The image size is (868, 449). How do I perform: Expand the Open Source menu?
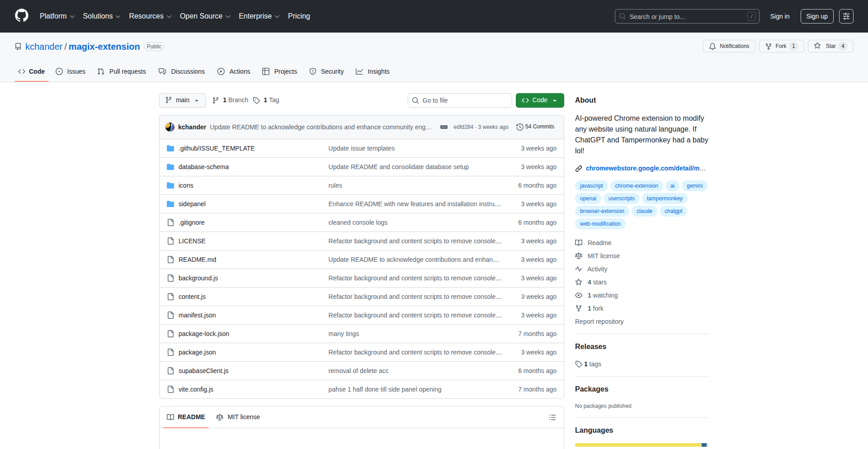(205, 16)
